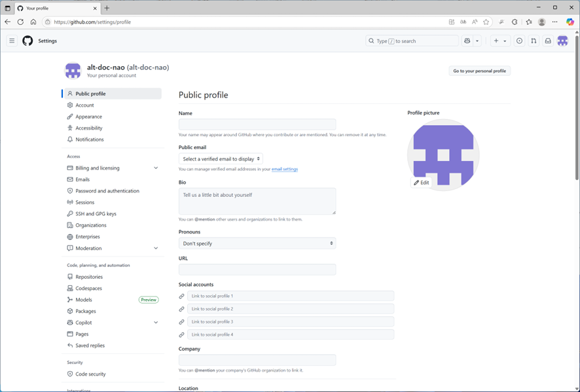The image size is (580, 392).
Task: Open Password and authentication settings
Action: 113,191
